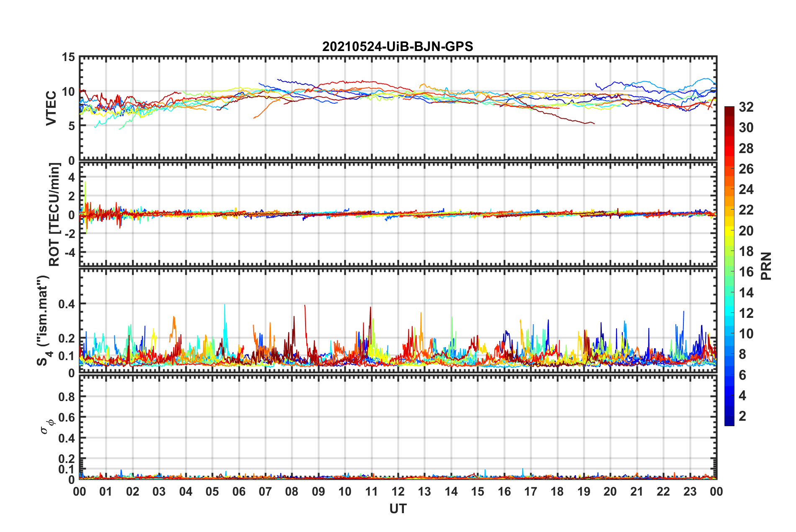This screenshot has height=532, width=796.
Task: Click x-axis tick label 15
Action: (x=478, y=492)
